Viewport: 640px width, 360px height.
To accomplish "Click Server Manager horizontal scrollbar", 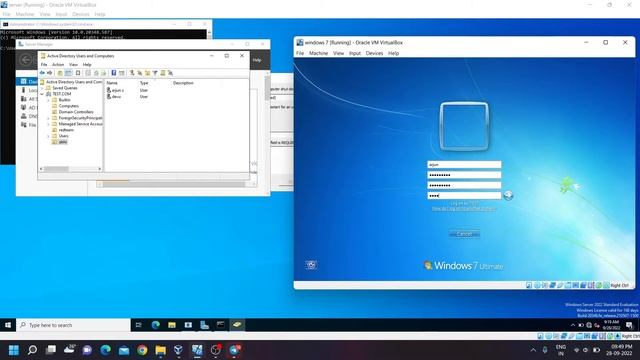I will (173, 184).
